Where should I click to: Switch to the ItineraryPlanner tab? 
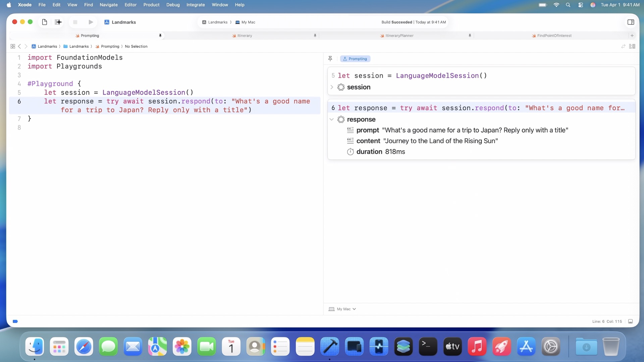coord(399,36)
